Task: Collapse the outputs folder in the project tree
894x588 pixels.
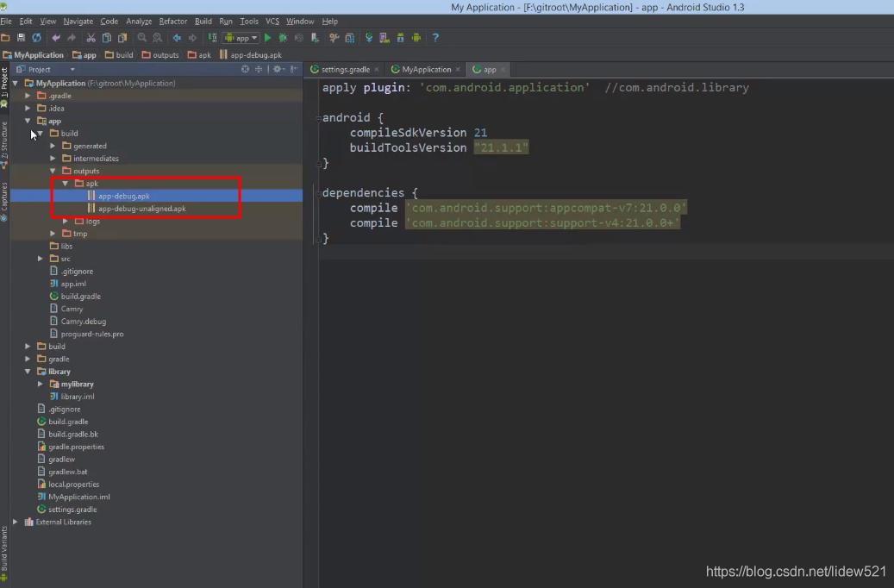Action: (53, 171)
